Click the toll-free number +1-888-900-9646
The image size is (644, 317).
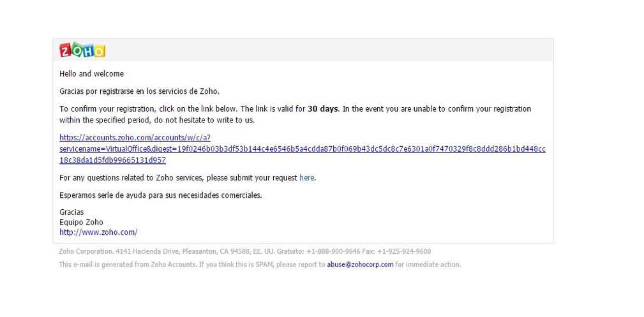[333, 251]
